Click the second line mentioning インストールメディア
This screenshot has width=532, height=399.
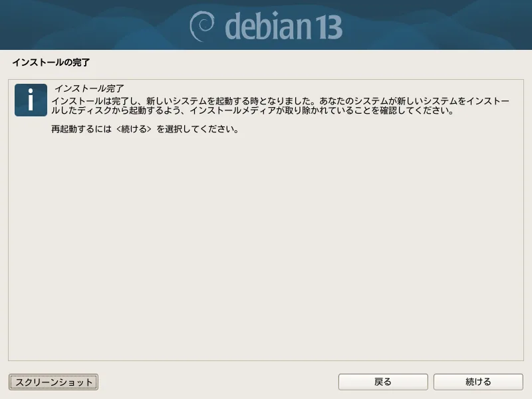tap(253, 110)
